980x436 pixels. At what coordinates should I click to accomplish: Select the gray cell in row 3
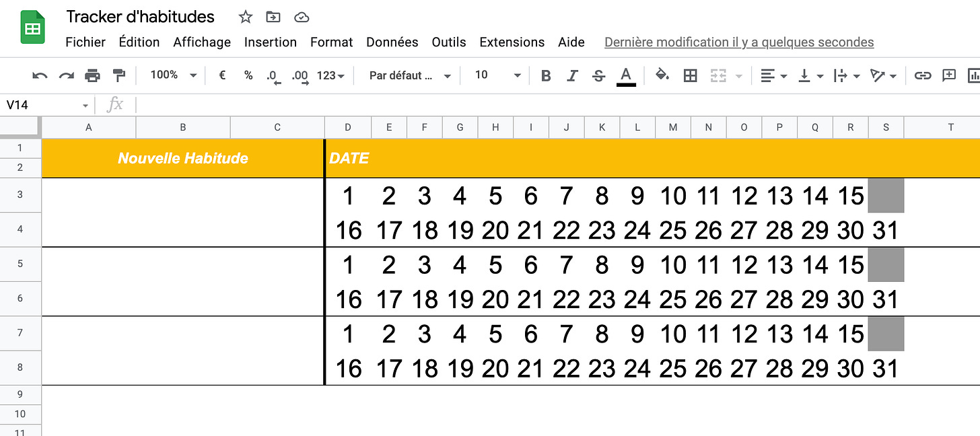tap(886, 195)
